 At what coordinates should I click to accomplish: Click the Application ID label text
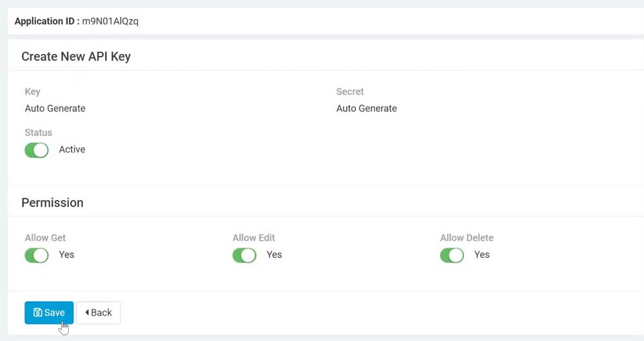coord(47,21)
